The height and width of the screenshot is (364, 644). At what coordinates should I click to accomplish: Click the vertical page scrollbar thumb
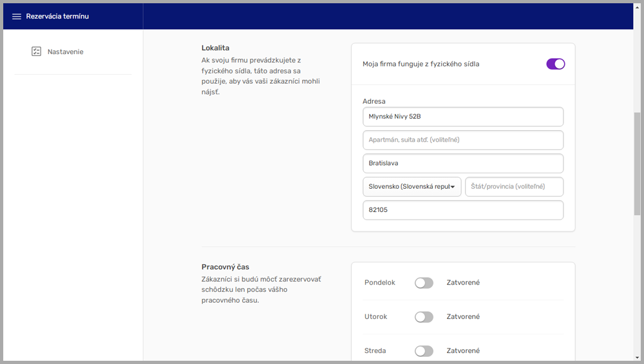637,163
